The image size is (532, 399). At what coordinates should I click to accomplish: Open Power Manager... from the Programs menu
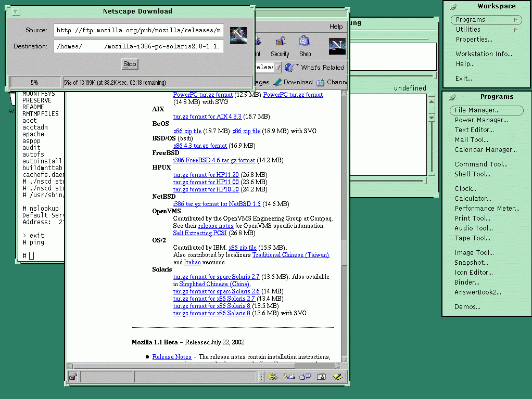coord(481,120)
